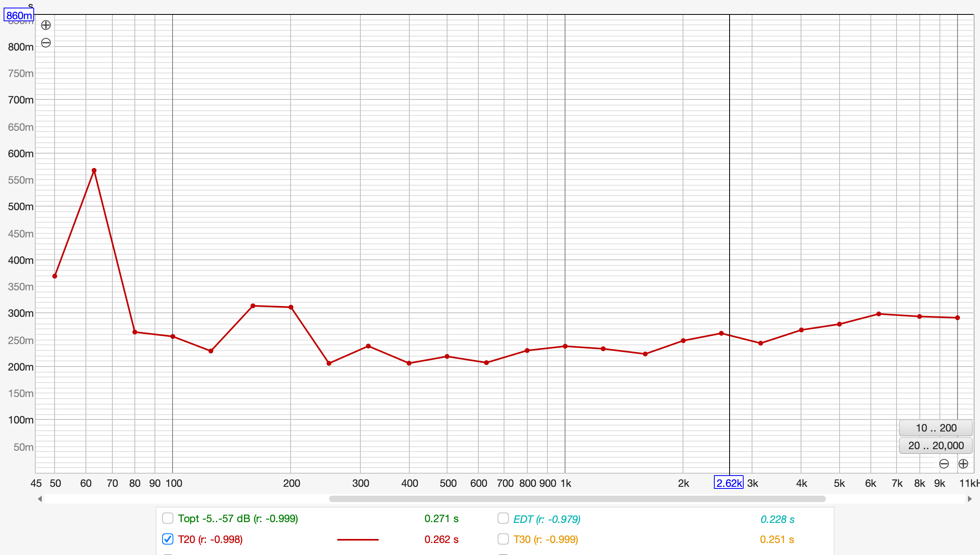
Task: Click the red T20 line color swatch
Action: click(358, 539)
